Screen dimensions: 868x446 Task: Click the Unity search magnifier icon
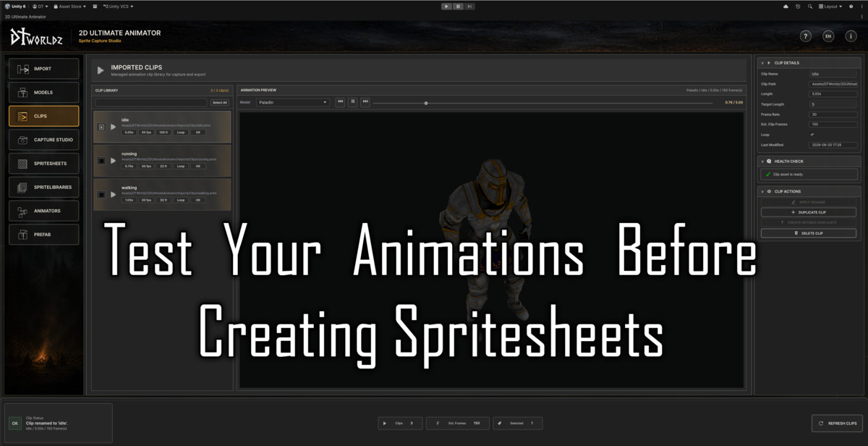[x=809, y=7]
